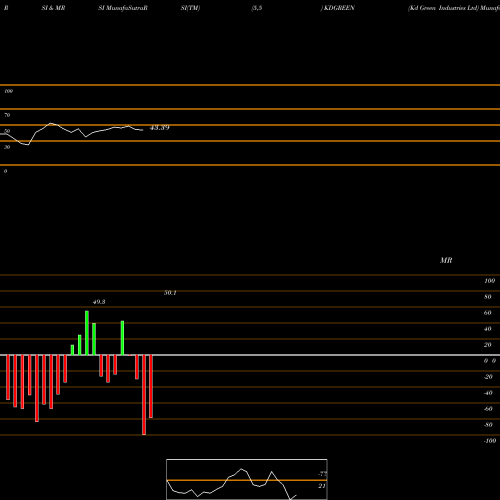The image size is (500, 500).
Task: Click the 60 label on MR axis
Action: coord(488,313)
